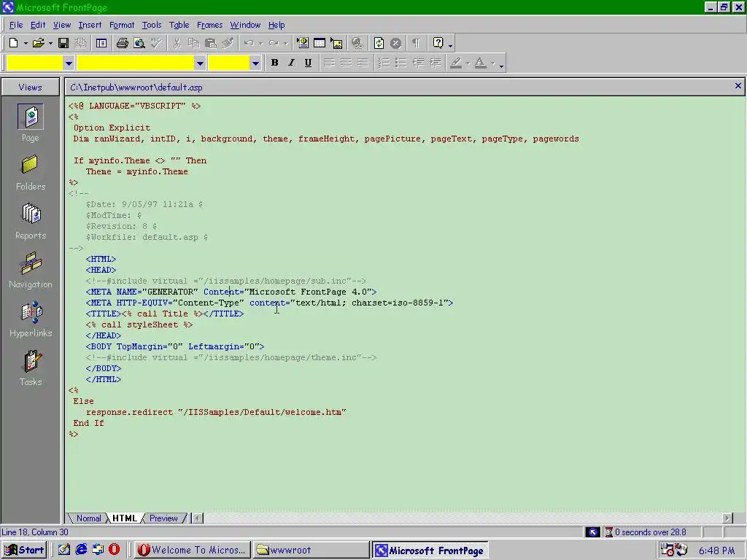The width and height of the screenshot is (747, 560).
Task: Switch to Welcome To Micros... taskbar window
Action: [192, 550]
